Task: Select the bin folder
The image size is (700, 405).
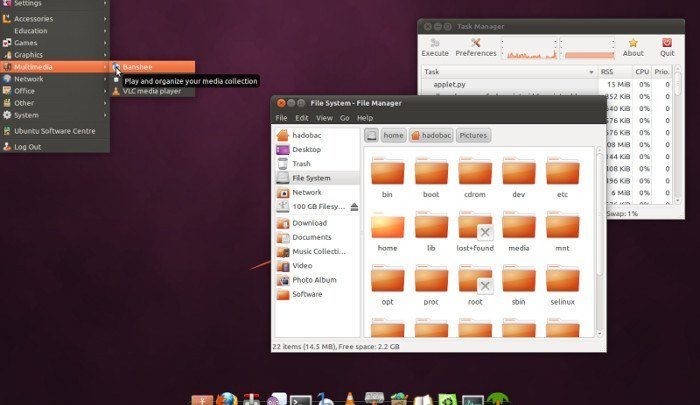Action: coord(387,177)
